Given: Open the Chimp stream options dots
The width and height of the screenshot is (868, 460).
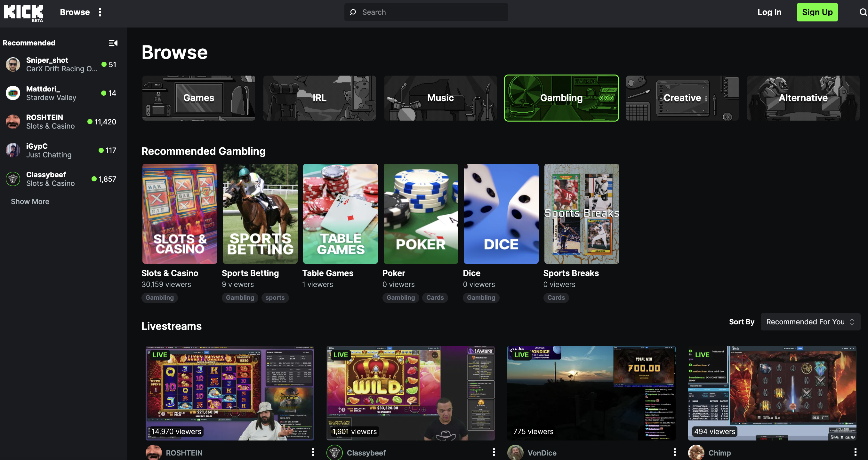Looking at the screenshot, I should point(855,452).
